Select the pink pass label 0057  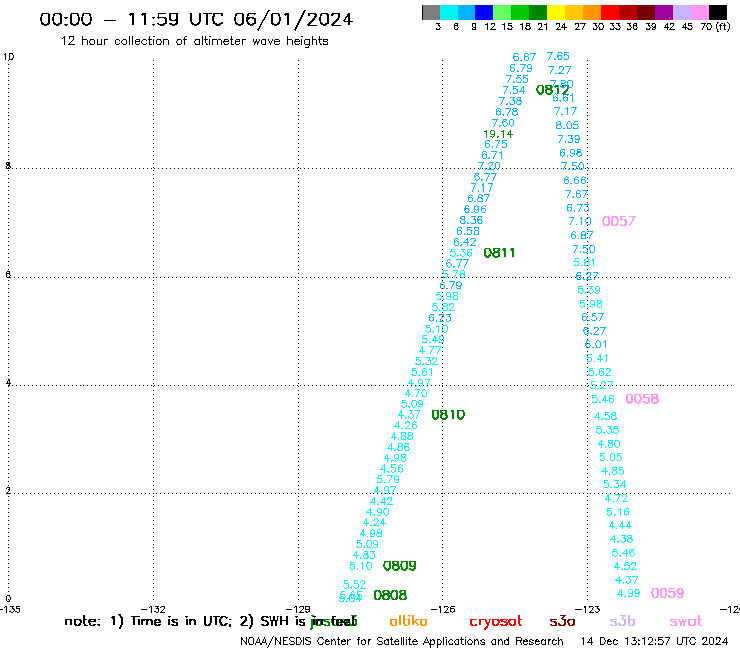[x=619, y=221]
